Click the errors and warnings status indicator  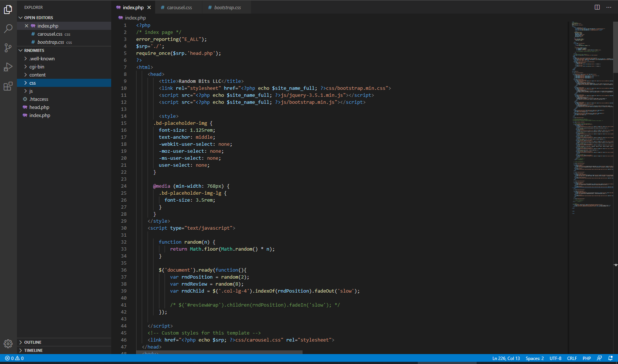14,358
